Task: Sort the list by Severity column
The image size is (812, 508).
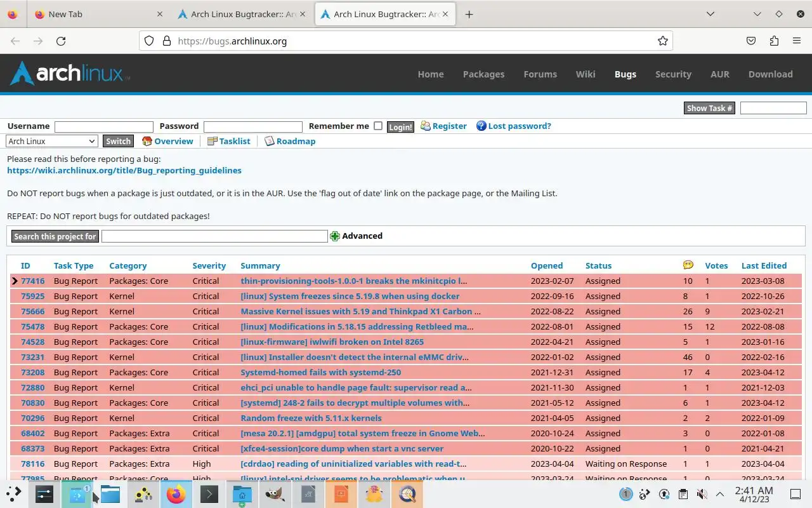Action: pyautogui.click(x=209, y=265)
